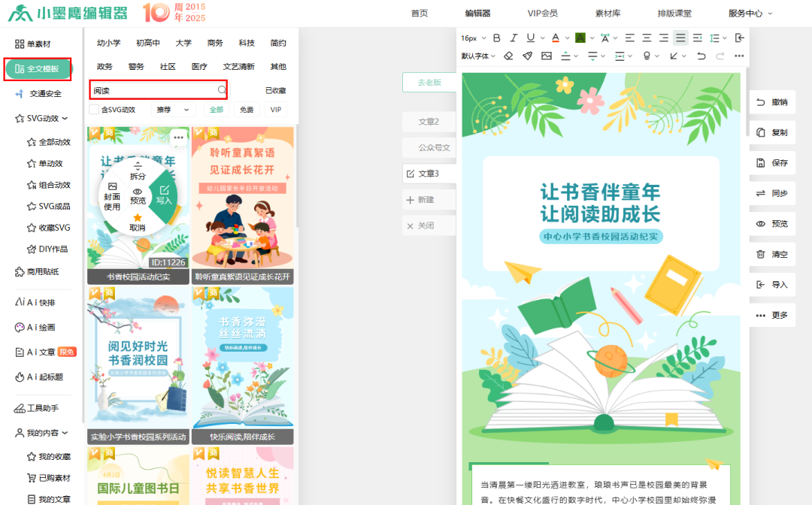This screenshot has height=505, width=812.
Task: Click 写入 on the radial template menu
Action: click(165, 195)
